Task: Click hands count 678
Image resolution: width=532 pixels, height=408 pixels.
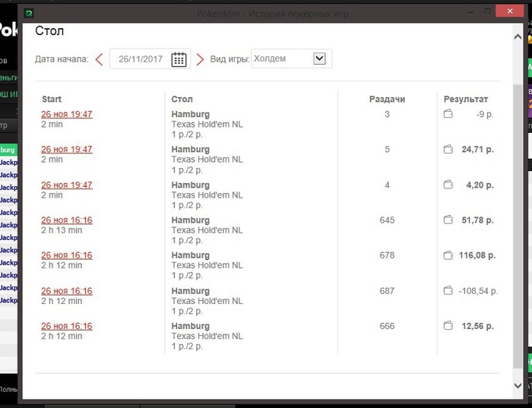Action: [x=387, y=255]
